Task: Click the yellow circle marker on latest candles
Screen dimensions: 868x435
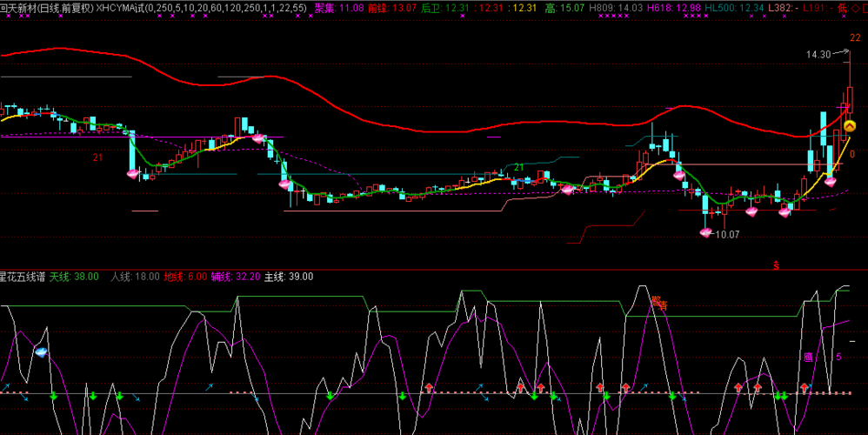Action: pos(850,126)
